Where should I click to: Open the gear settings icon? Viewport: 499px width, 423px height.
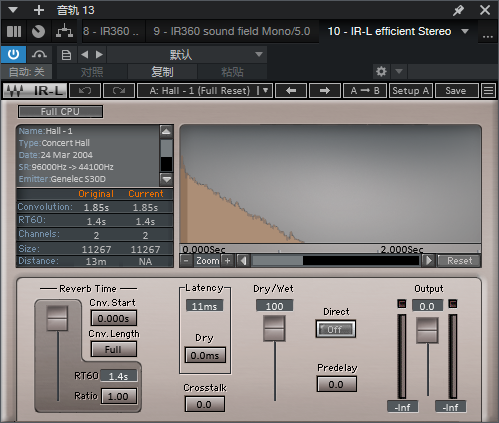pyautogui.click(x=381, y=71)
